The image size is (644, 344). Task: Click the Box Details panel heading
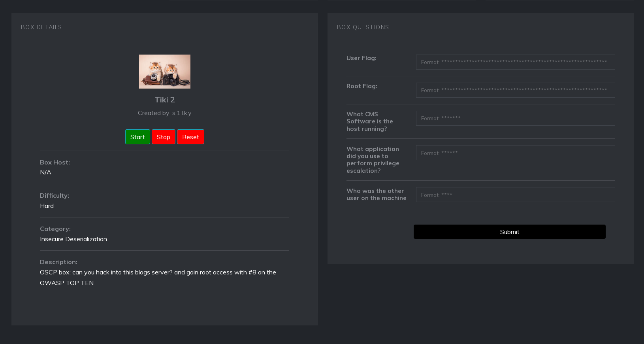[41, 27]
